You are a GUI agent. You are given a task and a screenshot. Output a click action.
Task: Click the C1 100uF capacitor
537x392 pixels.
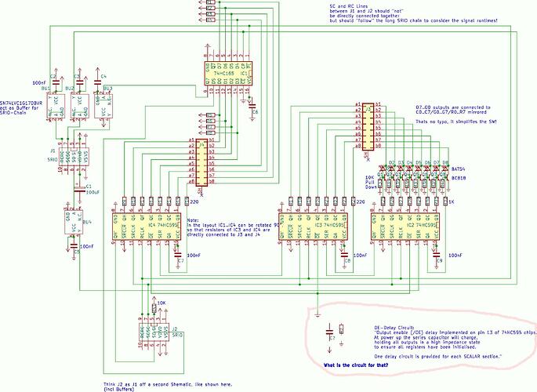click(x=79, y=189)
